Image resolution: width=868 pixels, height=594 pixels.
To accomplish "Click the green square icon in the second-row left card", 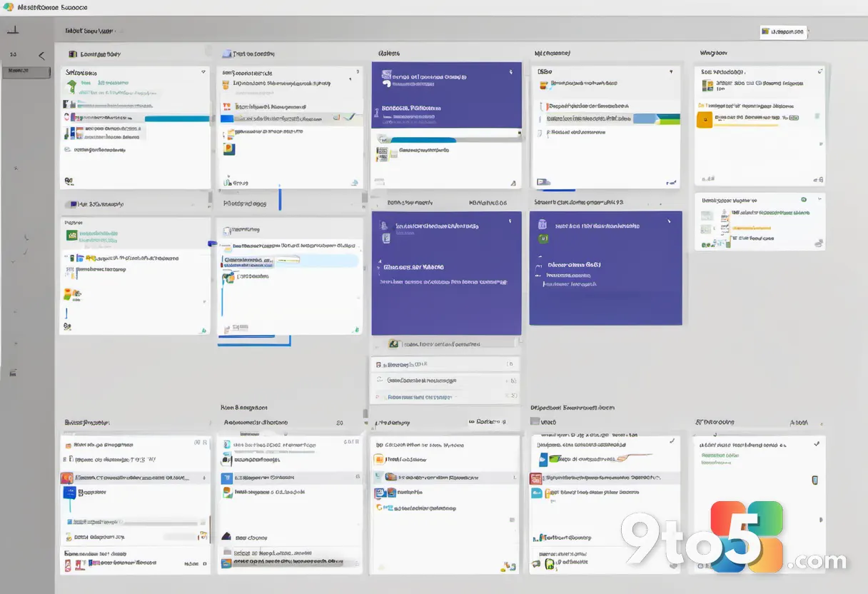I will point(71,234).
